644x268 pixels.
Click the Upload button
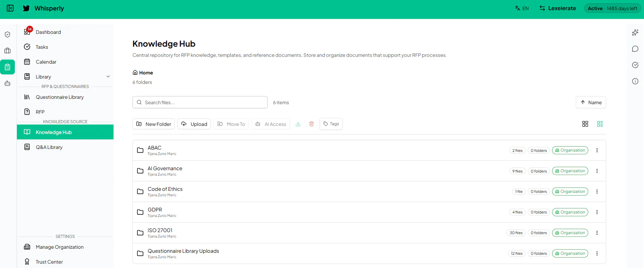(x=194, y=124)
